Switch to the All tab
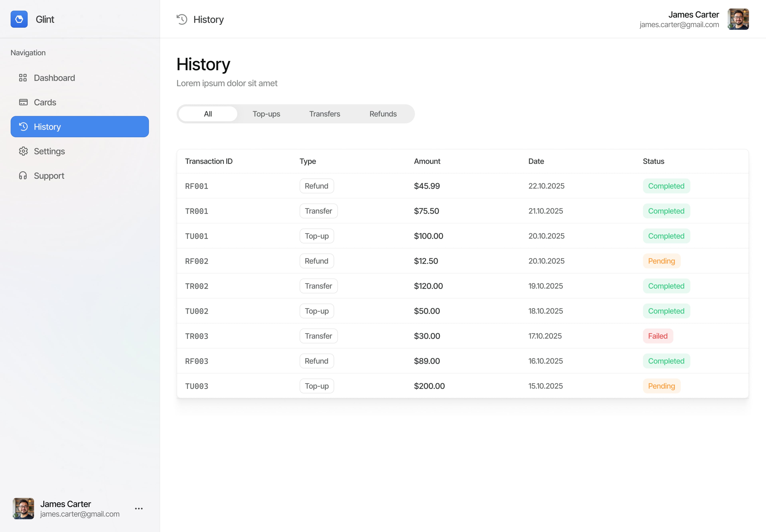Image resolution: width=766 pixels, height=532 pixels. click(x=208, y=114)
